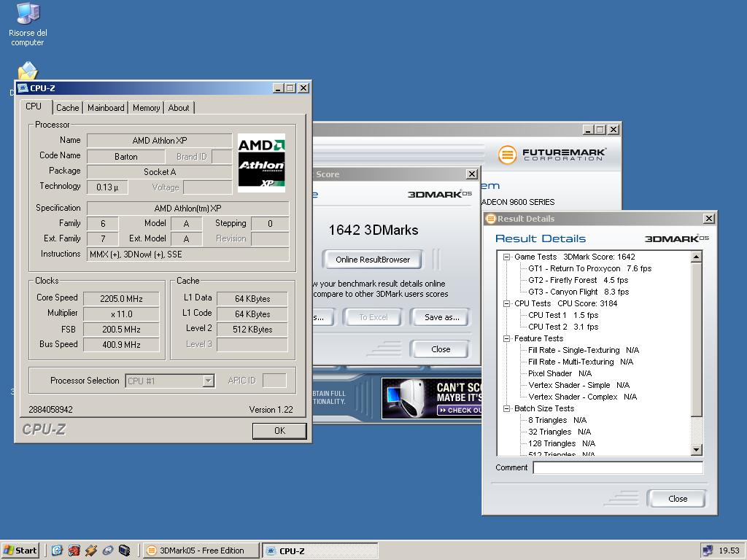Open the Processor Selection dropdown
The width and height of the screenshot is (747, 560).
(x=208, y=381)
